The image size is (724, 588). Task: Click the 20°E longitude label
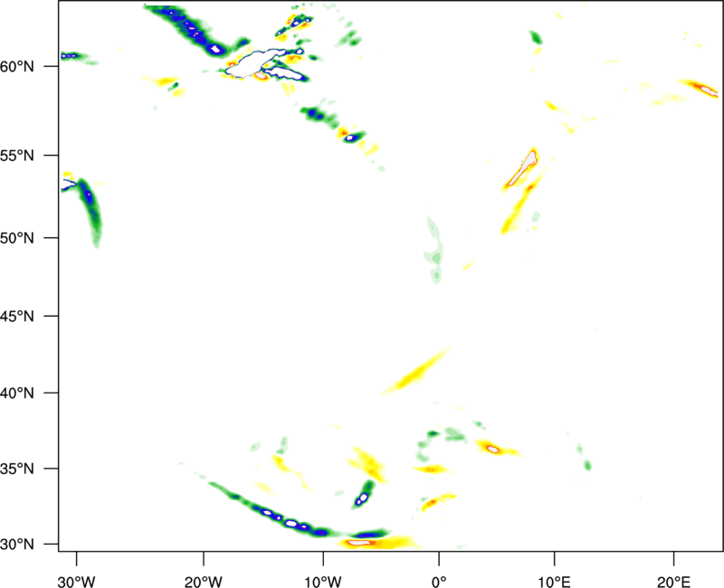click(673, 582)
